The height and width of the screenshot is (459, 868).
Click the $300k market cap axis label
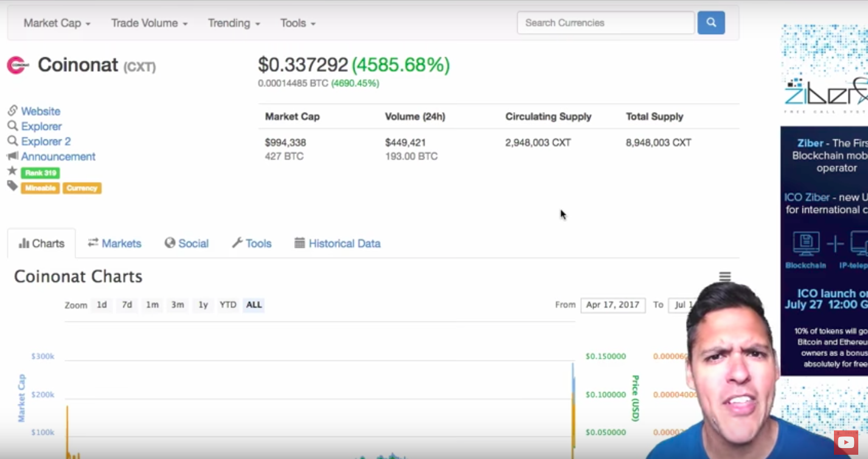[43, 356]
